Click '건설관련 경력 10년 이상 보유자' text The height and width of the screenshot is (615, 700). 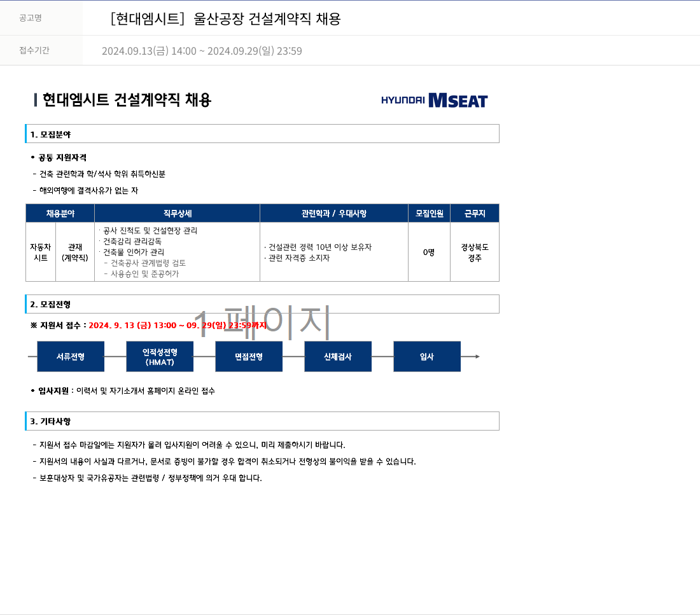(318, 247)
